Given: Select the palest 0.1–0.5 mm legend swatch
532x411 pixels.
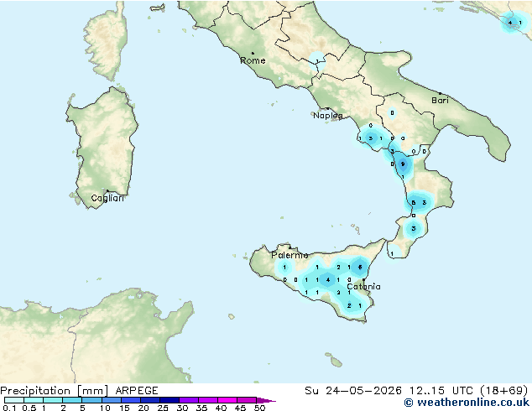Looking at the screenshot, I should [14, 400].
